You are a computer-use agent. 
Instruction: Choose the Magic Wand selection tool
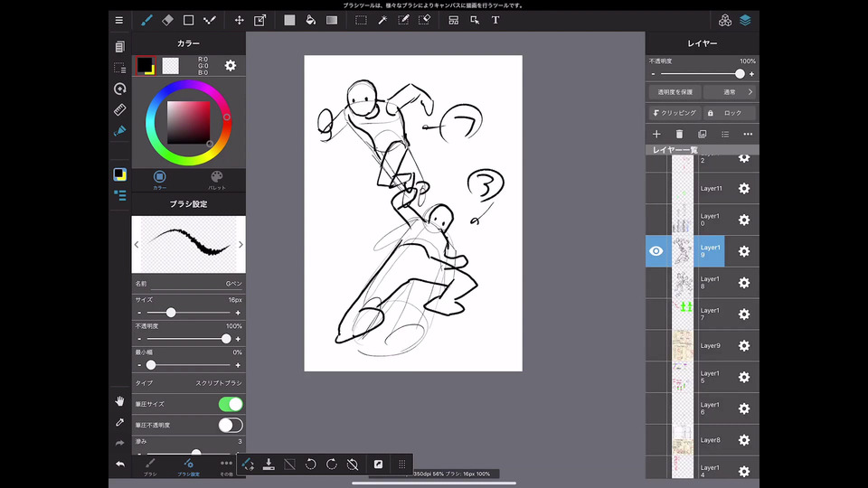(382, 20)
